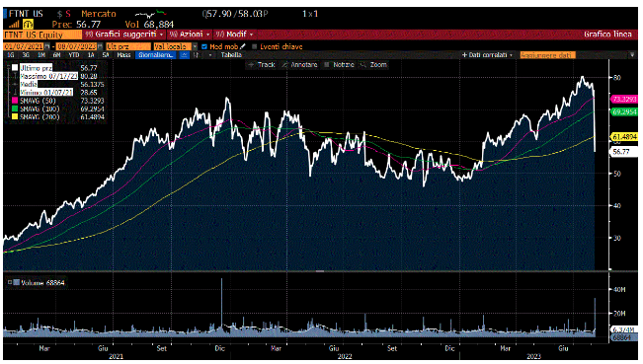Click the FTNT US ticker header
Image resolution: width=643 pixels, height=364 pixels.
(26, 14)
